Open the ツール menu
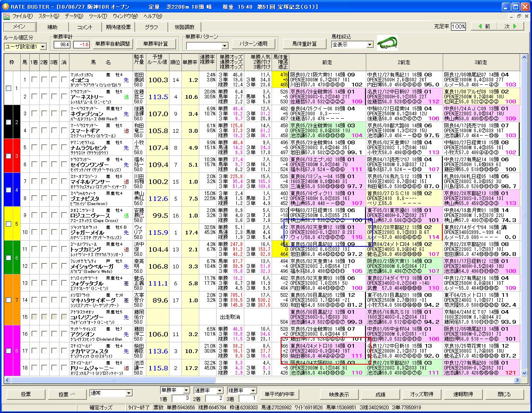Image resolution: width=532 pixels, height=413 pixels. (x=98, y=16)
